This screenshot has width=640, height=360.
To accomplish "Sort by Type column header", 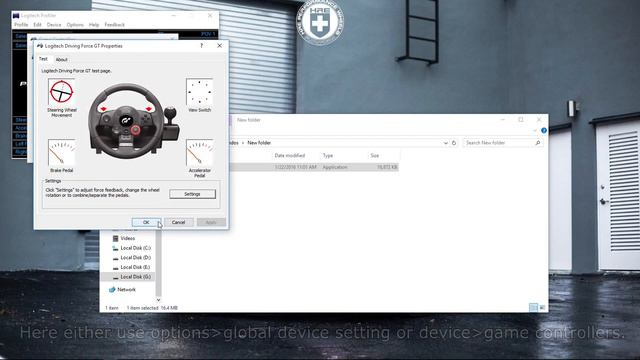I will 328,156.
